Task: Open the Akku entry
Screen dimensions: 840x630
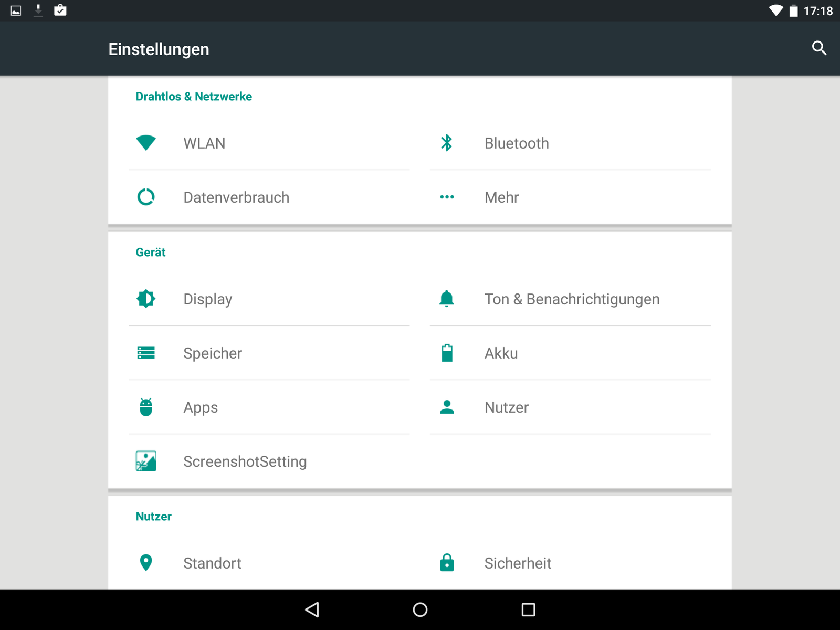Action: coord(570,353)
